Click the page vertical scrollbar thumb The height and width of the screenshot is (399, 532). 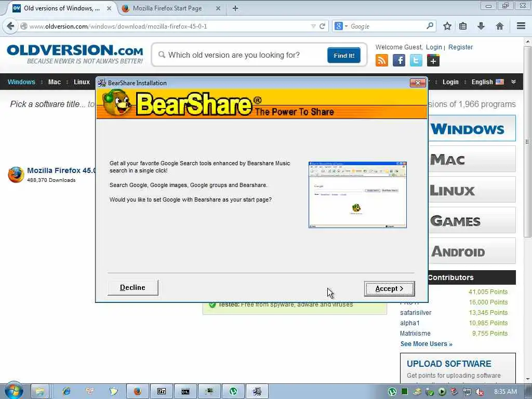click(527, 141)
